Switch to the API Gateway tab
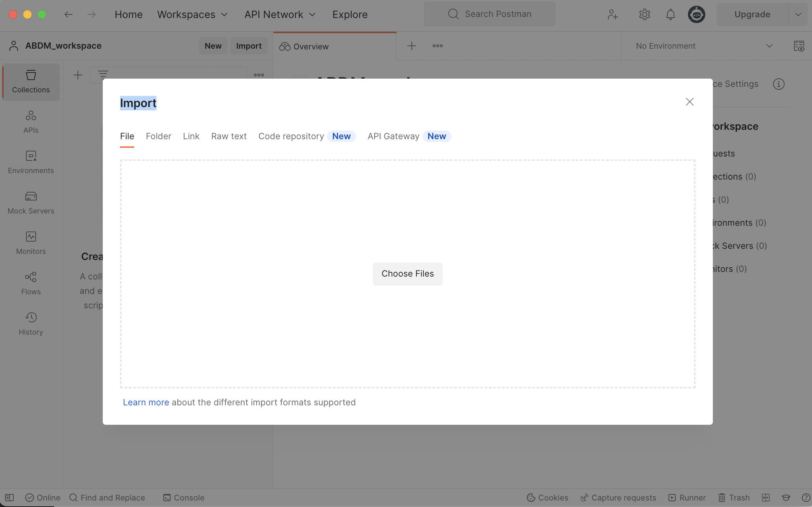Image resolution: width=812 pixels, height=507 pixels. (x=409, y=136)
